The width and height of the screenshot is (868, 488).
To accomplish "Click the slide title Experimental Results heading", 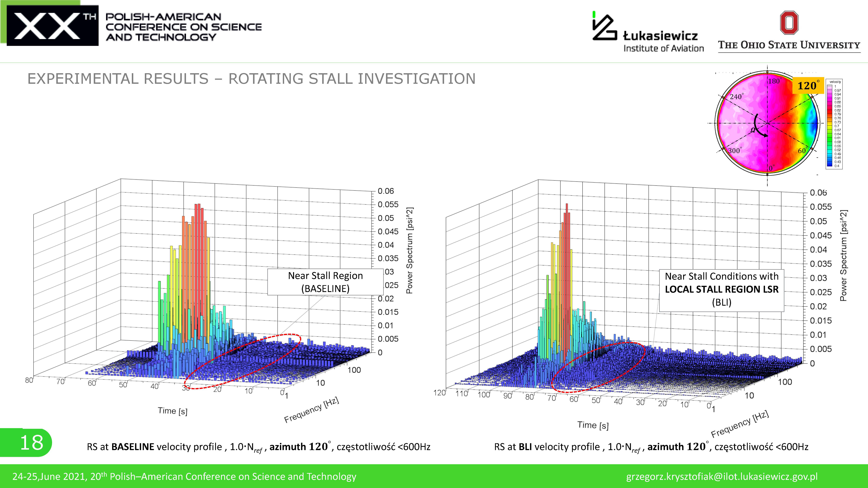I will (x=251, y=79).
